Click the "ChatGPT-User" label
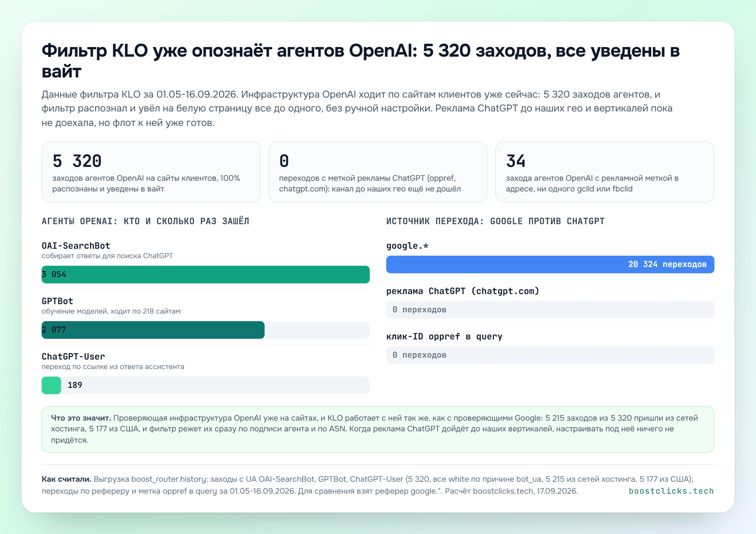 pyautogui.click(x=73, y=356)
